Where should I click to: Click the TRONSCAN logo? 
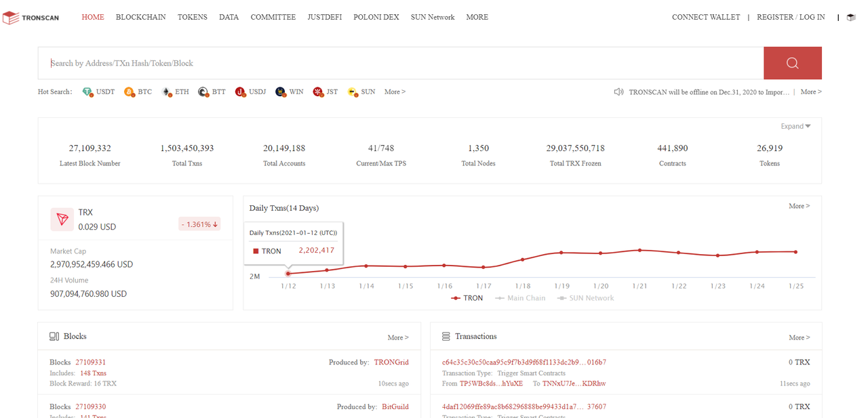click(31, 18)
